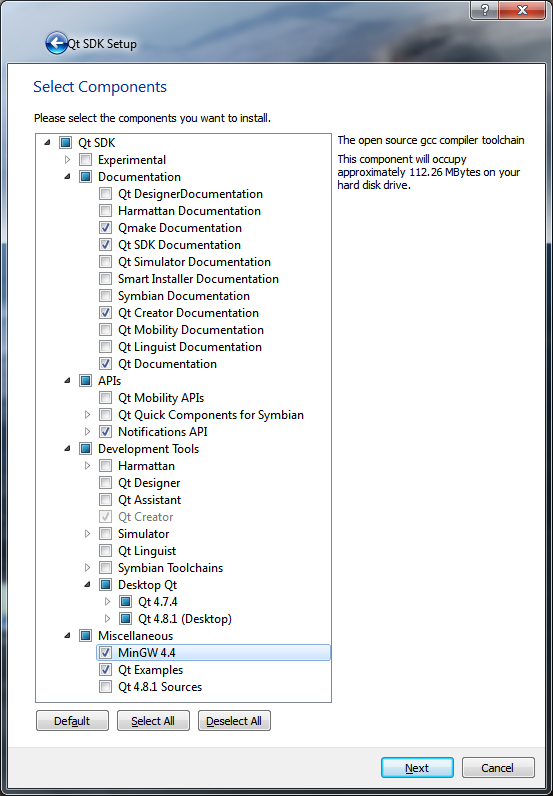Screen dimensions: 553x796
Task: Toggle the APIs group checkbox
Action: [x=85, y=381]
